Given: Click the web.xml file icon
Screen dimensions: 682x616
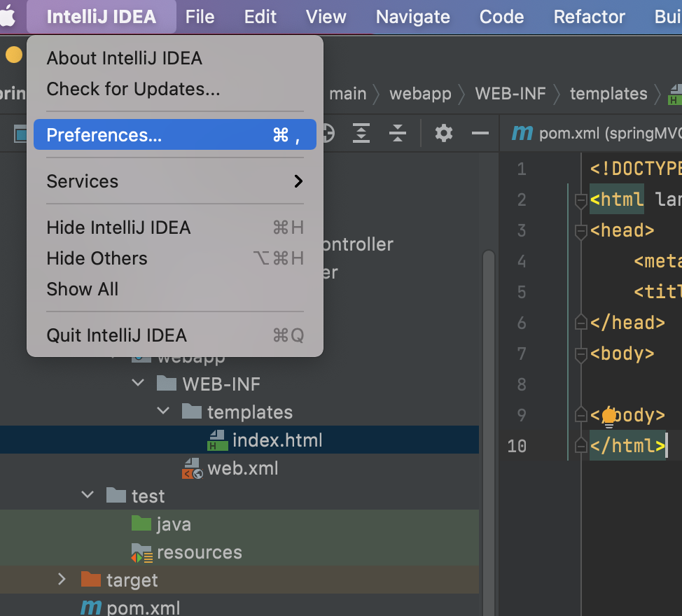Looking at the screenshot, I should click(192, 468).
